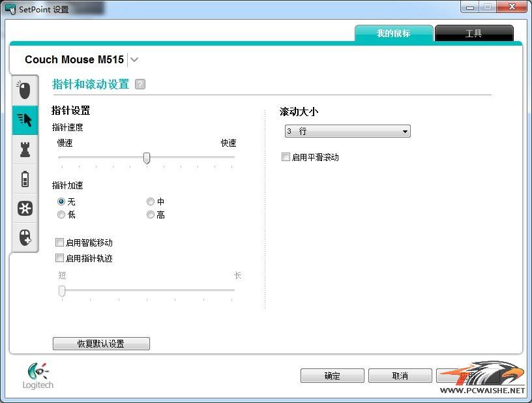Click SetPoint title bar app icon
Viewport: 532px width, 403px height.
10,9
